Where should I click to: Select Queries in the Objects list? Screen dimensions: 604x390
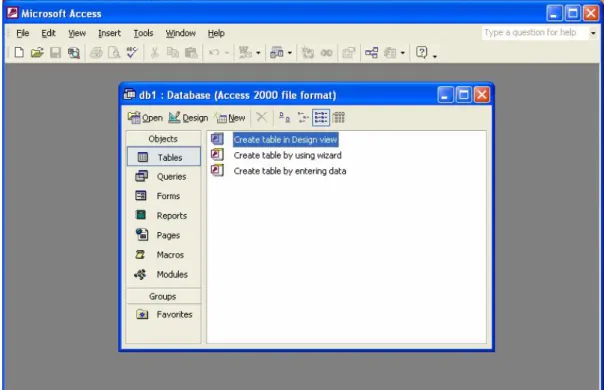click(x=164, y=176)
